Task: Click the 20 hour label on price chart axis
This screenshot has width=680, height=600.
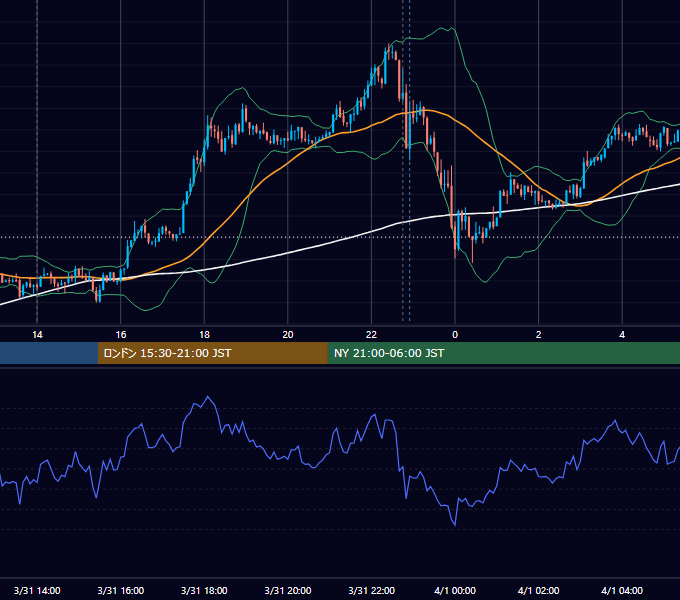Action: pos(288,335)
